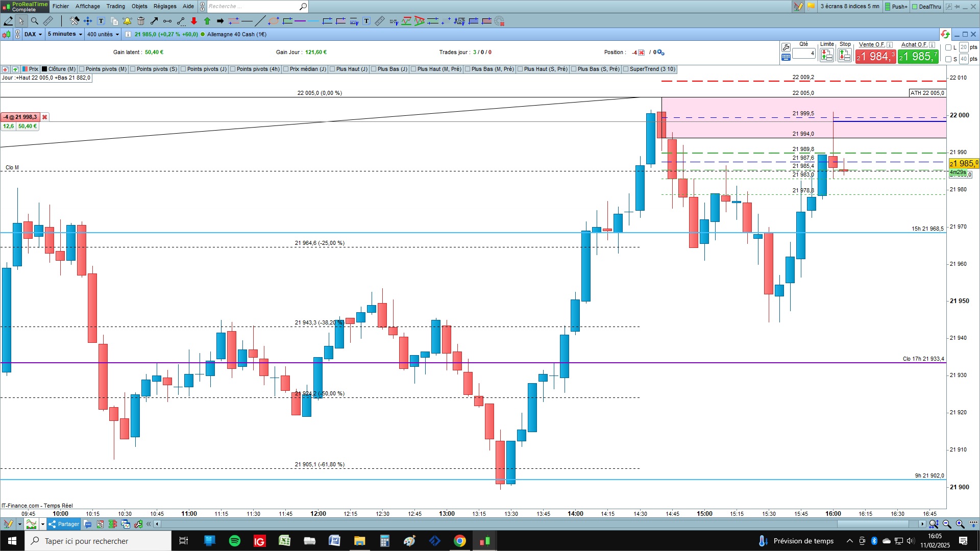Select the pencil drawing tool

tap(8, 21)
